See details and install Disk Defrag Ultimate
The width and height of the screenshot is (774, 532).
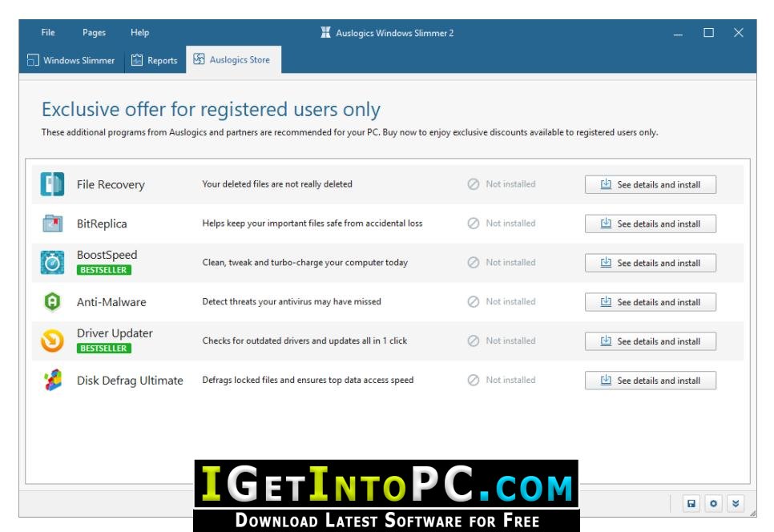(650, 381)
